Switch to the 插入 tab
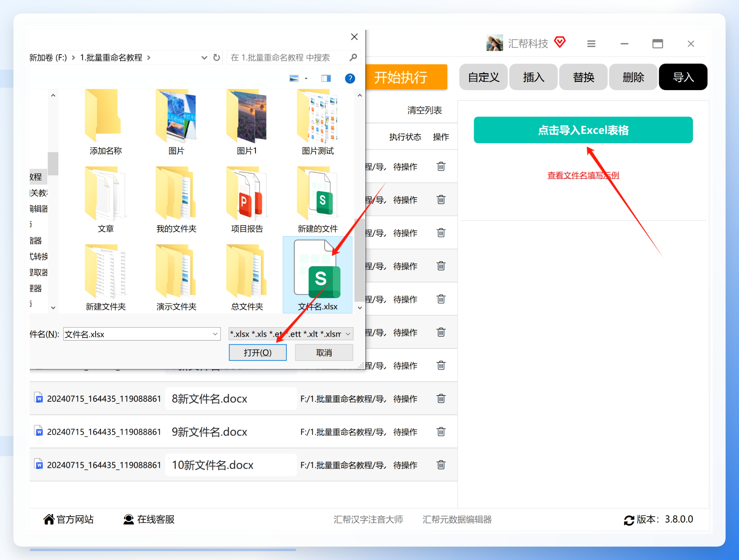 point(533,77)
